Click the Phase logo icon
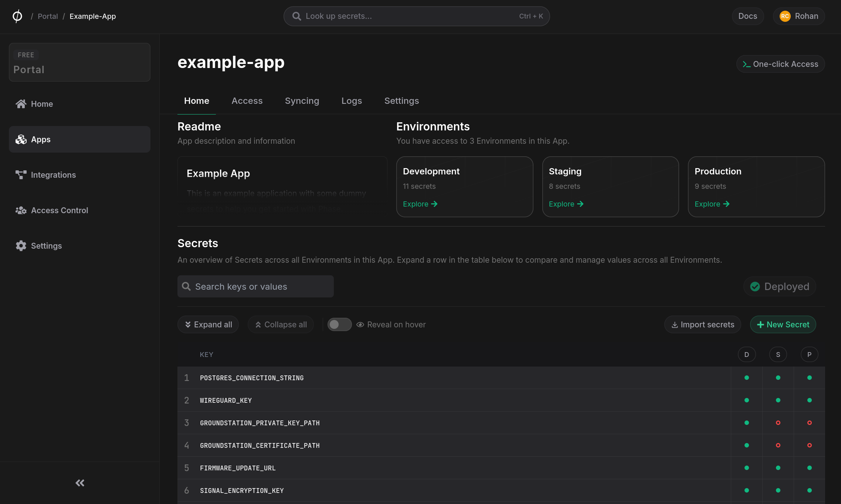This screenshot has width=841, height=504. click(x=17, y=16)
